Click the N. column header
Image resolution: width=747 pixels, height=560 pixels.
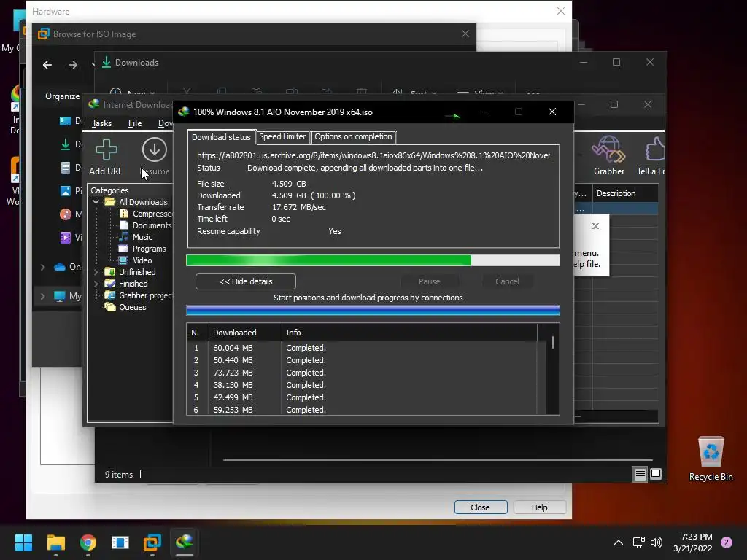click(198, 332)
